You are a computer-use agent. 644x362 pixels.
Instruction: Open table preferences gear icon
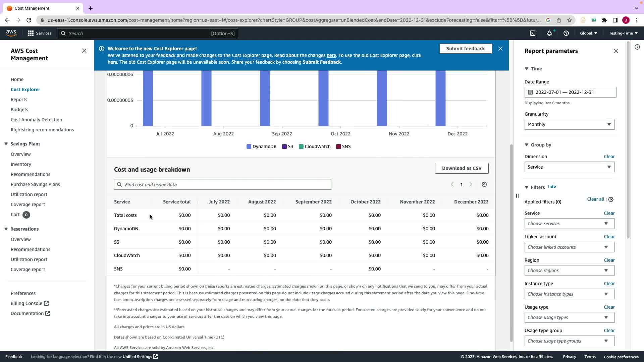pyautogui.click(x=484, y=185)
